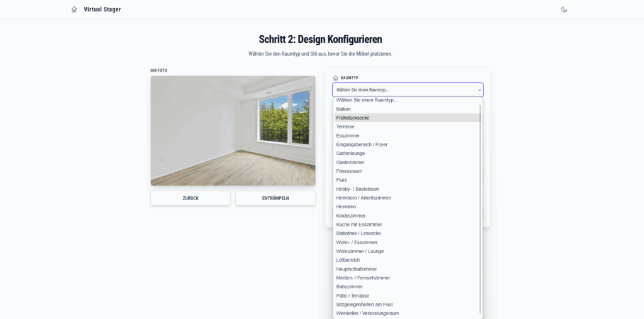
Task: Select Heimkino from dropdown list
Action: pyautogui.click(x=346, y=206)
